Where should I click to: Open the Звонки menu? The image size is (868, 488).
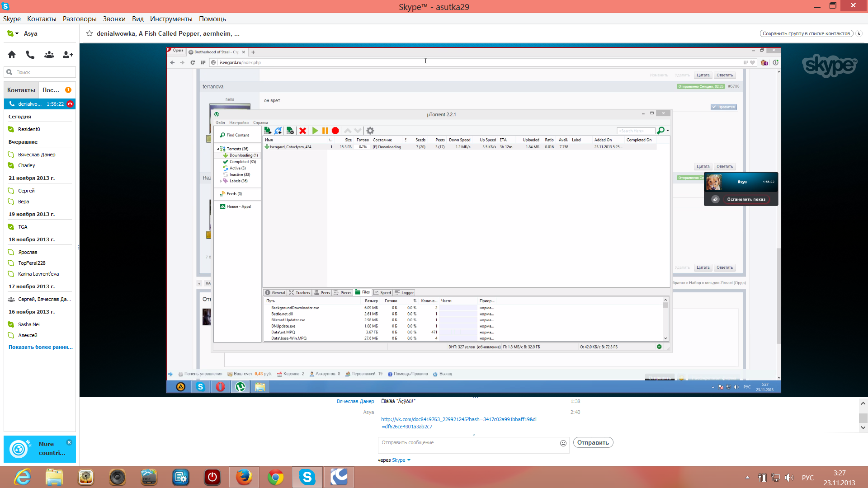[114, 19]
